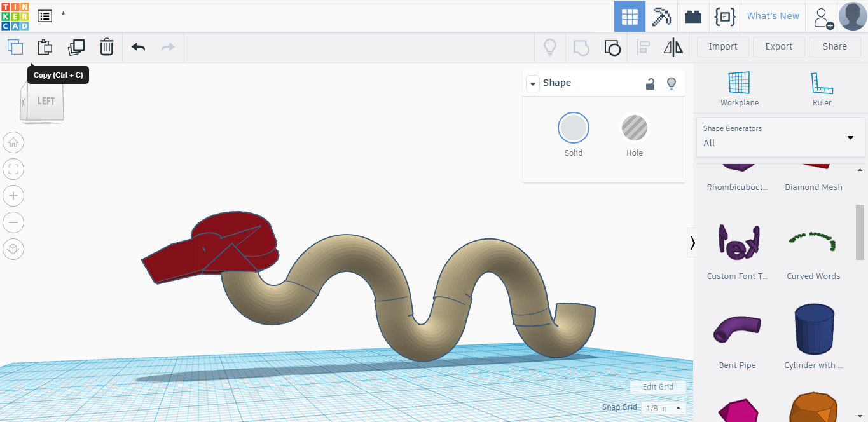Zoom out with minus button
Image resolution: width=868 pixels, height=422 pixels.
(13, 222)
